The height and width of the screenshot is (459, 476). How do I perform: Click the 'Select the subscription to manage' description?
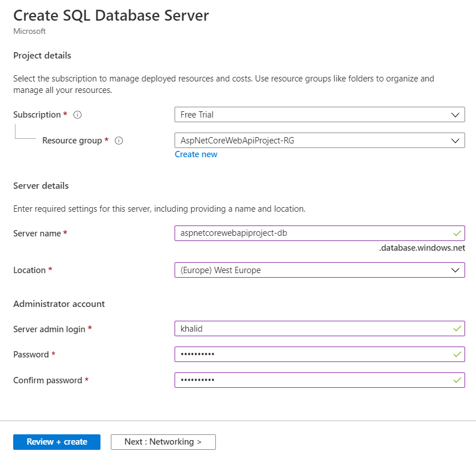point(224,84)
